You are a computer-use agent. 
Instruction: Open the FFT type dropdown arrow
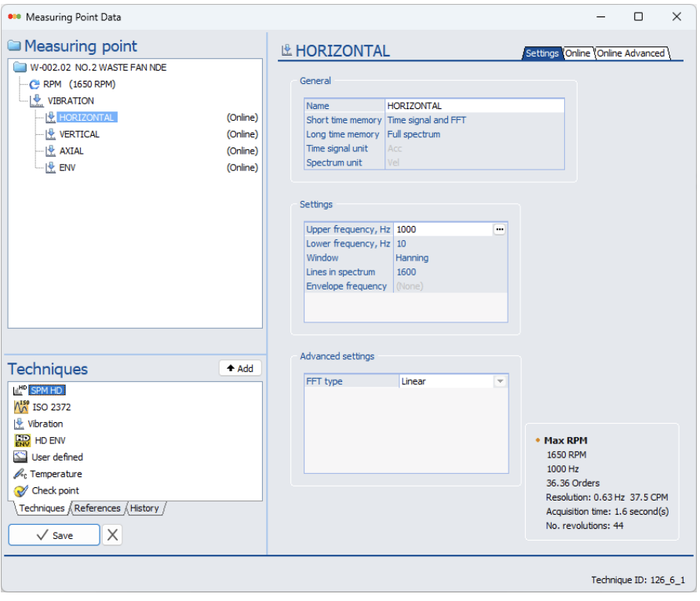point(500,381)
